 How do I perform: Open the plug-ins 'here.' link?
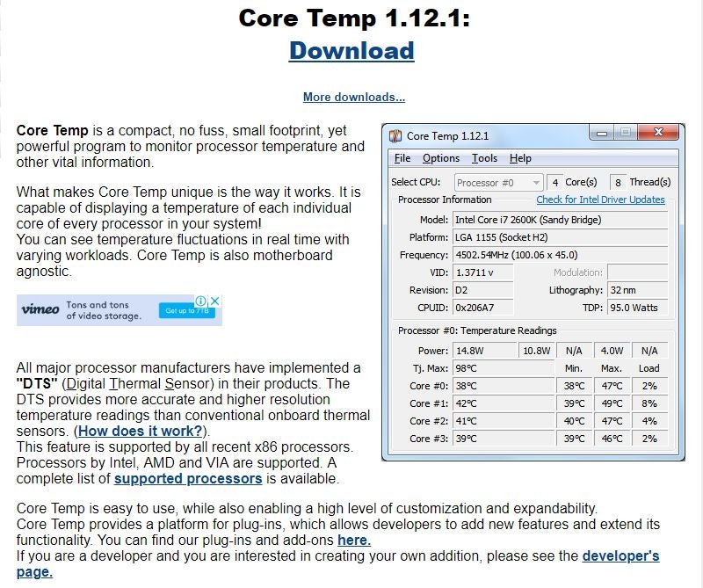354,540
